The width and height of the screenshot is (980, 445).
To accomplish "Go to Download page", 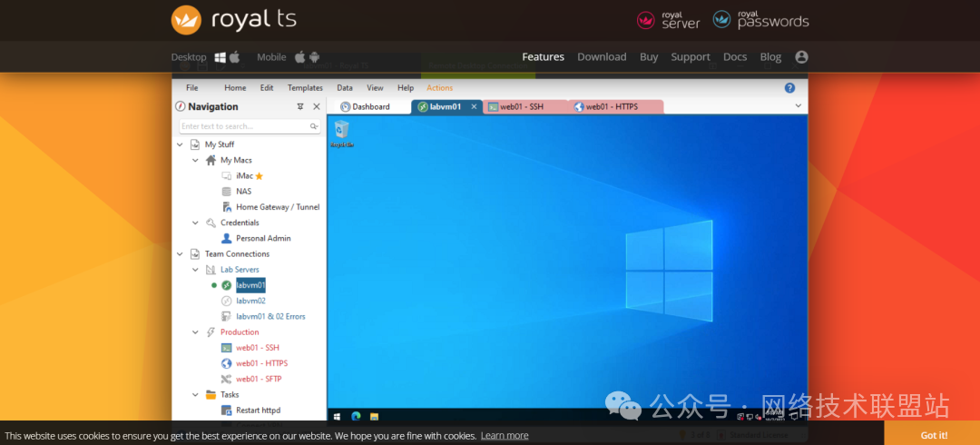I will click(602, 57).
